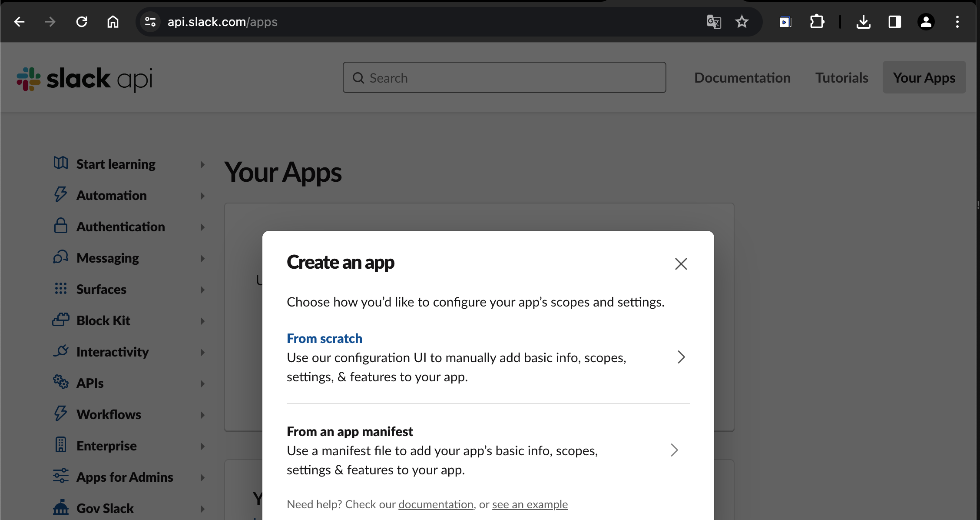Close the Create an app dialog
This screenshot has width=980, height=520.
(x=681, y=264)
